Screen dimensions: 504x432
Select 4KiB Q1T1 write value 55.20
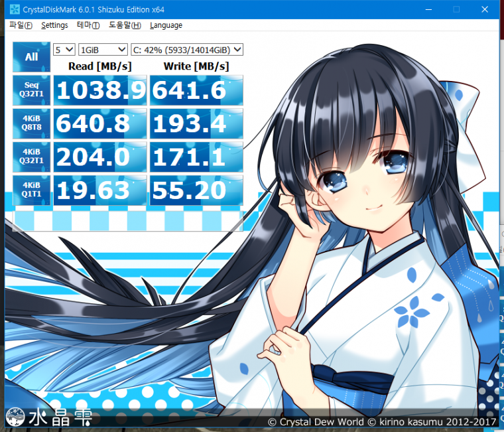tap(196, 190)
